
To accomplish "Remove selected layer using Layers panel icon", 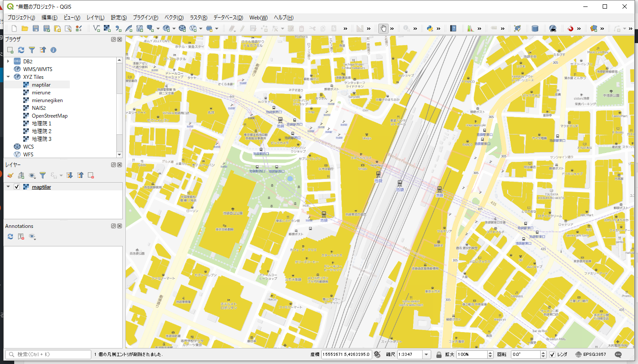I will pos(91,175).
